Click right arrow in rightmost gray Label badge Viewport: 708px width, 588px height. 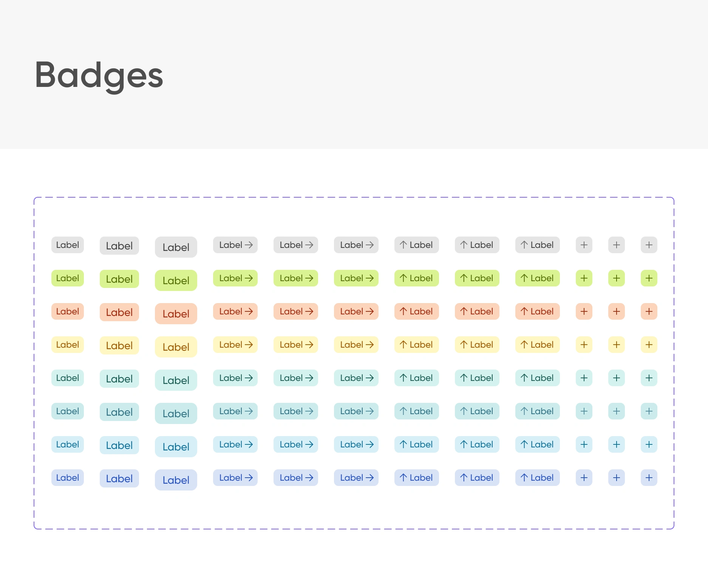369,245
